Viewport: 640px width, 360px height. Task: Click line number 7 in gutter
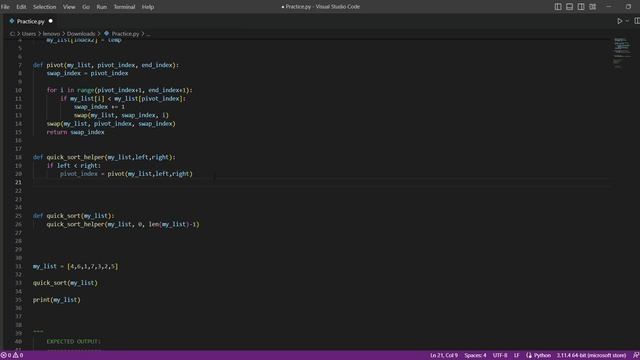coord(20,65)
